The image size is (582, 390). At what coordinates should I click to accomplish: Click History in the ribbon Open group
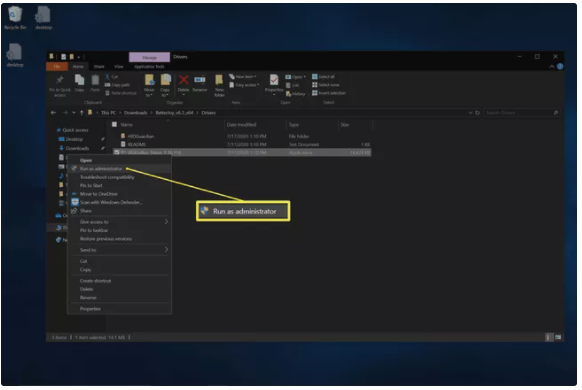(x=295, y=94)
